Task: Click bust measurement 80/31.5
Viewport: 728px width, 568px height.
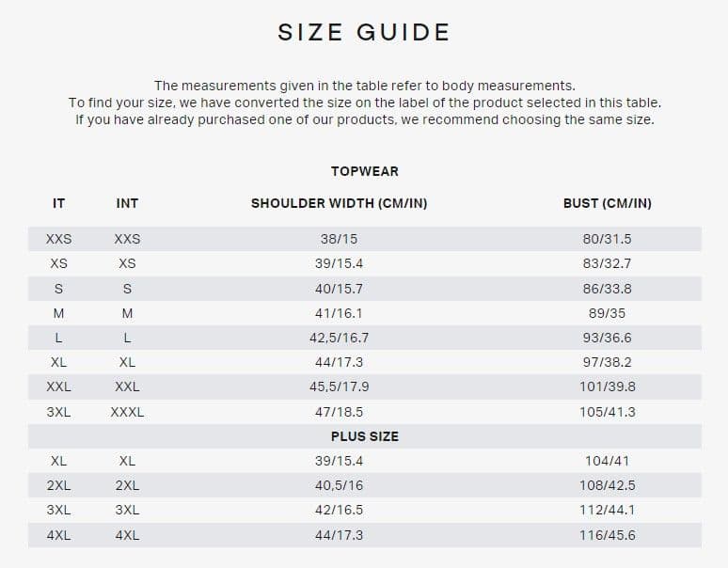Action: (607, 239)
